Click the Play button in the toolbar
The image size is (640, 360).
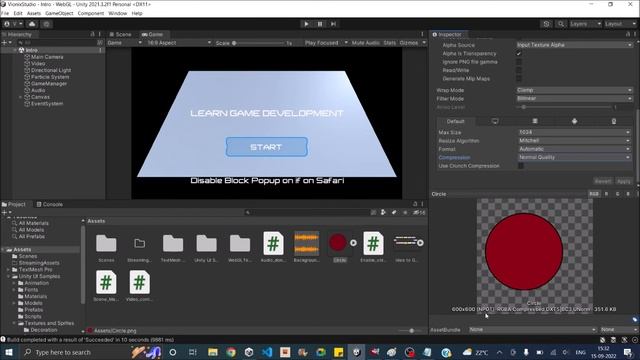coord(306,24)
